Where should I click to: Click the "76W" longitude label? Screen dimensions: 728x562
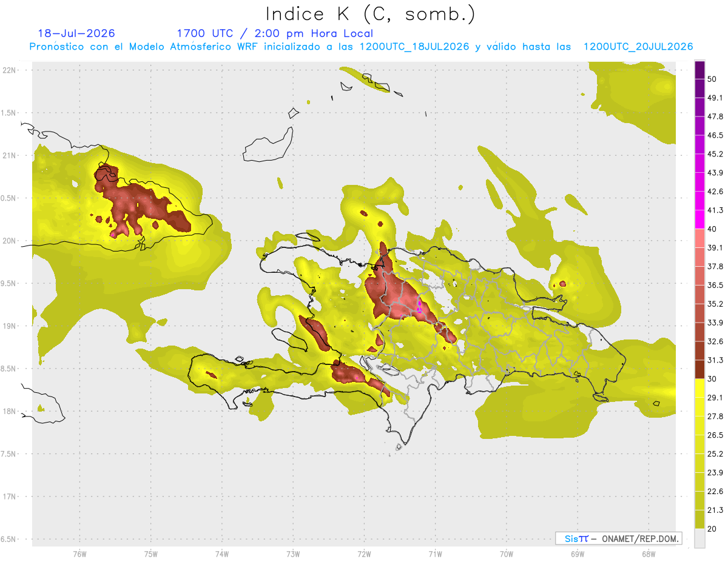tap(79, 554)
